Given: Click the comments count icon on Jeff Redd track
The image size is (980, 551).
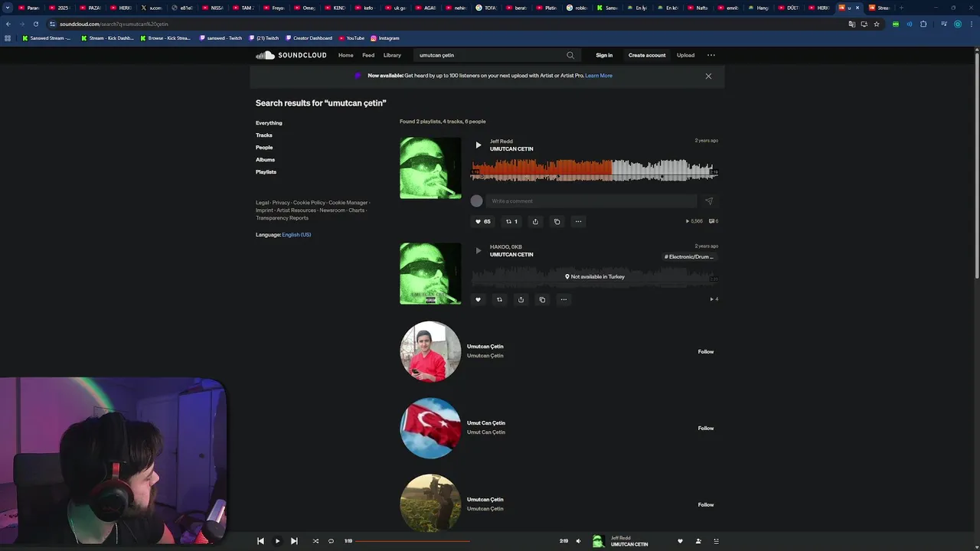Looking at the screenshot, I should tap(714, 221).
